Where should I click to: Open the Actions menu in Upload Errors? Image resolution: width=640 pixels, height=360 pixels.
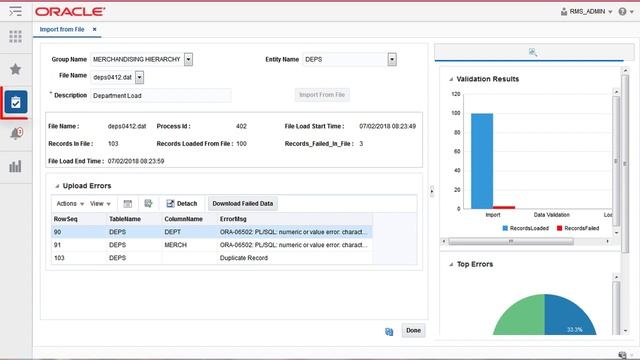tap(70, 203)
